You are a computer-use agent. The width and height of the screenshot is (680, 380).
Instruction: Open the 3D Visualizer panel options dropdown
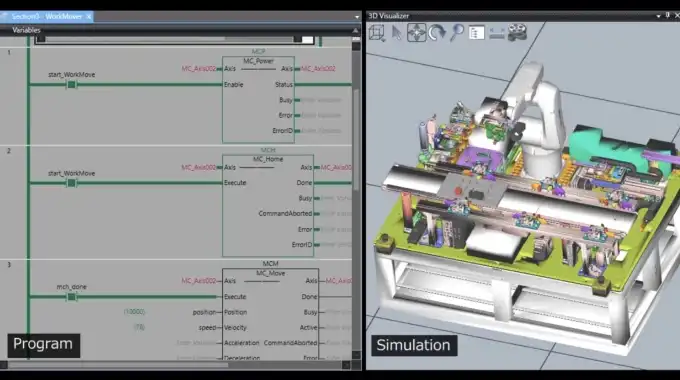pos(658,16)
